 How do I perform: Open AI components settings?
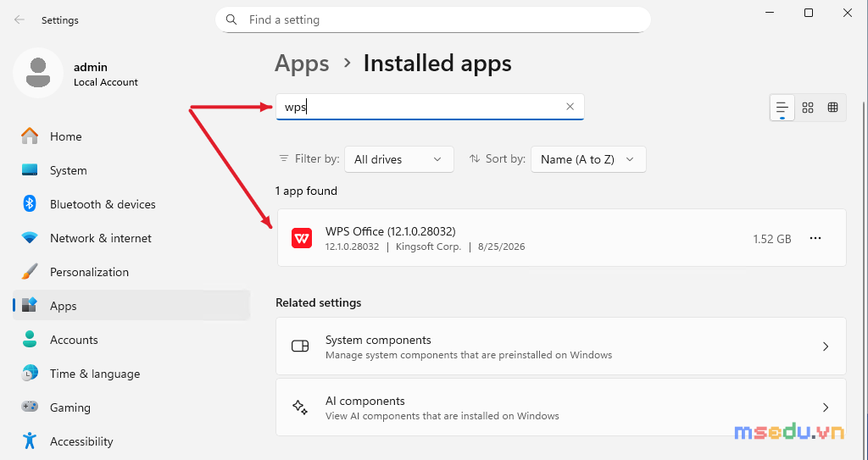tap(561, 407)
